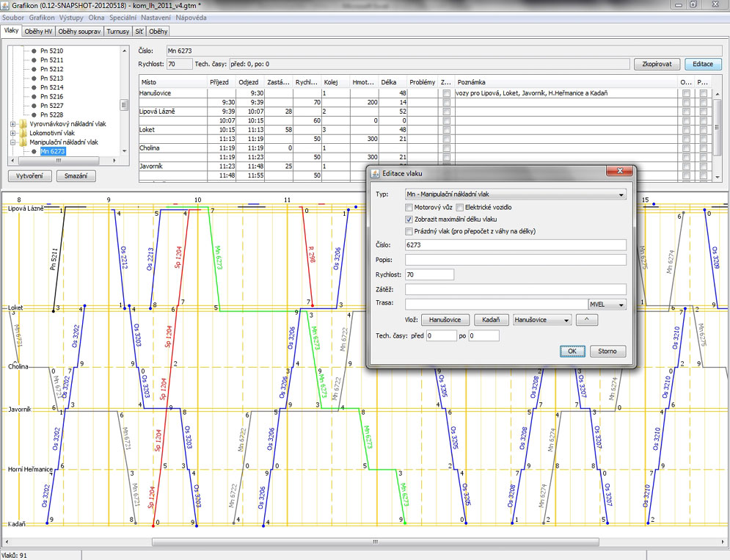Click the diagram's horizontal scrollbar thumb
Image resolution: width=730 pixels, height=560 pixels.
pos(376,542)
